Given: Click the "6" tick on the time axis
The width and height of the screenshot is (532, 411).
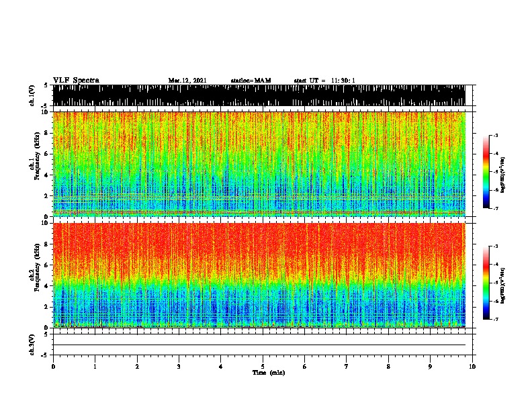Looking at the screenshot, I should (304, 367).
